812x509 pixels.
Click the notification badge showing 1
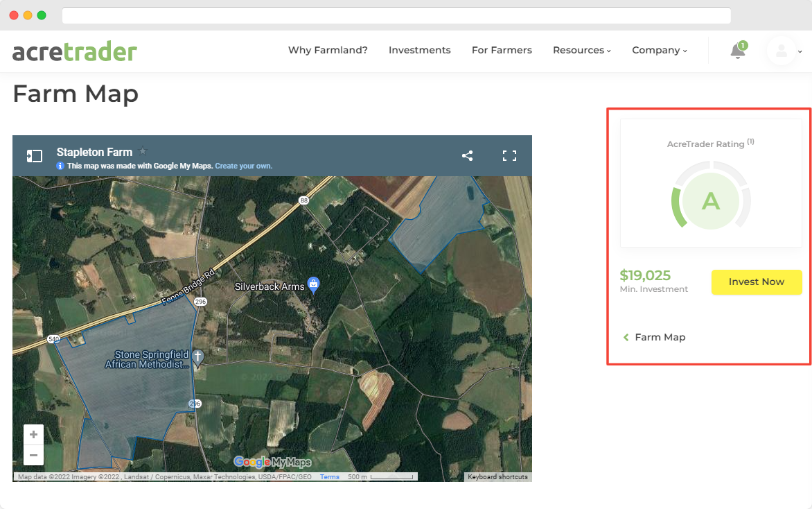pyautogui.click(x=743, y=44)
